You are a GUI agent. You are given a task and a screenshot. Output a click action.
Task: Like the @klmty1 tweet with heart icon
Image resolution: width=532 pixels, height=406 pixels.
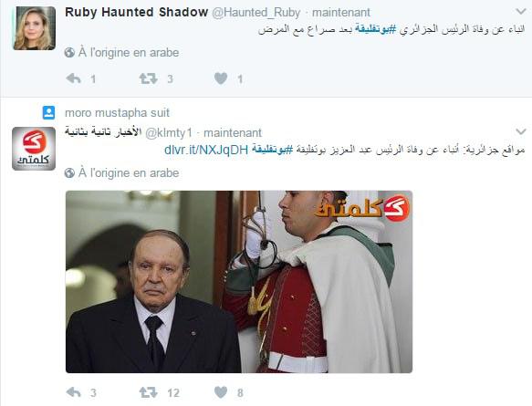coord(221,392)
